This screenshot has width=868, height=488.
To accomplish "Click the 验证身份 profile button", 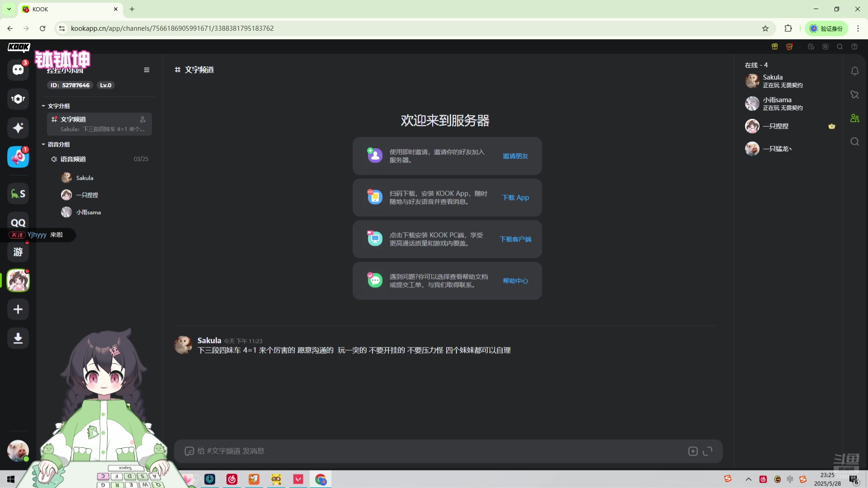I will pos(826,28).
